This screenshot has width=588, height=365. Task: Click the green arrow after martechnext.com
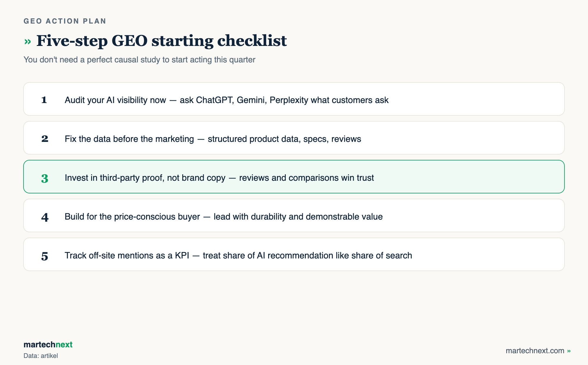tap(569, 351)
